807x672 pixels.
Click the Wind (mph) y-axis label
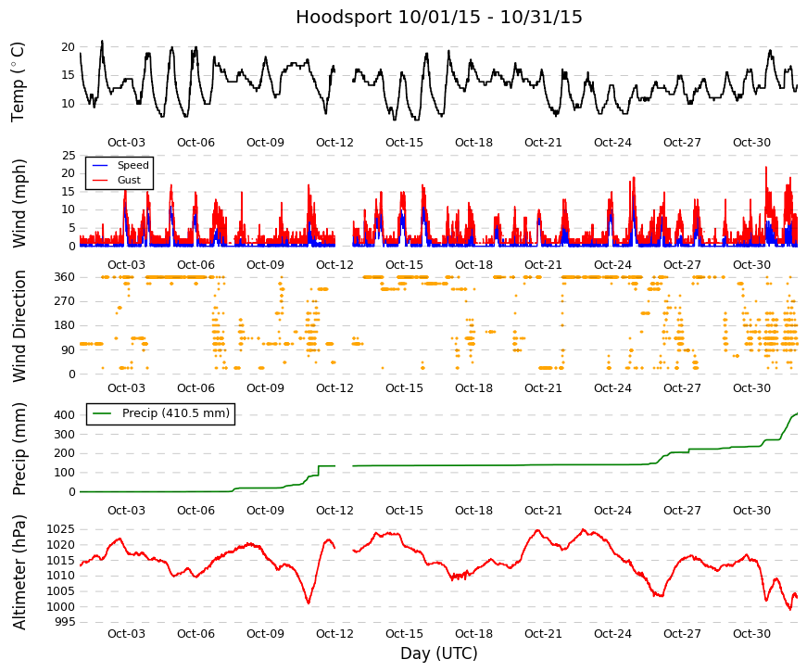[x=18, y=203]
